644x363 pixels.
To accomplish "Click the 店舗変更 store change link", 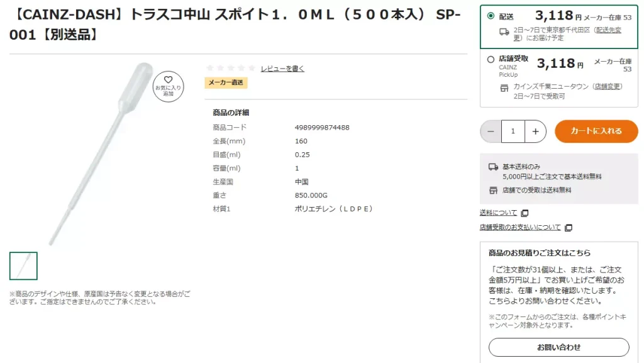I will click(x=608, y=87).
